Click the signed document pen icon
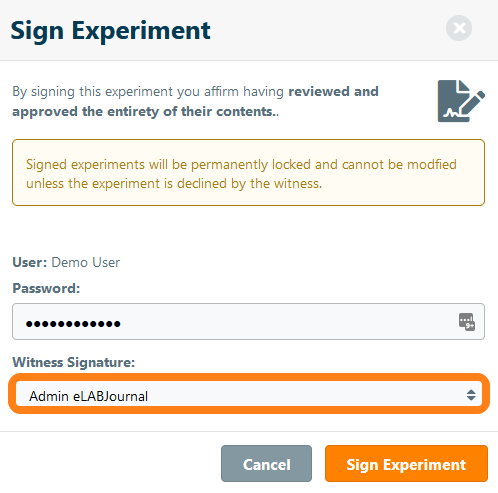This screenshot has width=498, height=493. coord(461,101)
